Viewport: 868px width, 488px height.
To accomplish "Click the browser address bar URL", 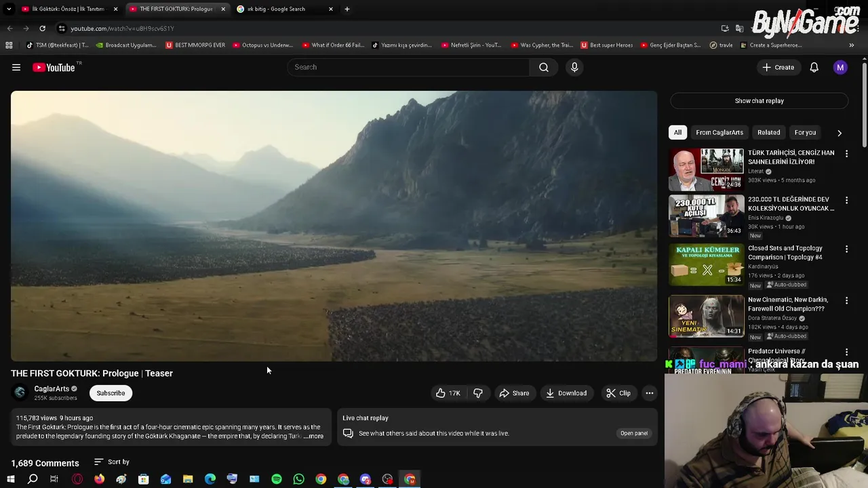I will click(x=123, y=28).
